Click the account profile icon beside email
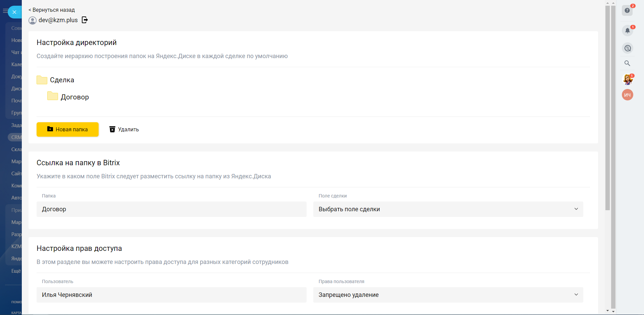Screen dimensions: 644x315 (33, 20)
